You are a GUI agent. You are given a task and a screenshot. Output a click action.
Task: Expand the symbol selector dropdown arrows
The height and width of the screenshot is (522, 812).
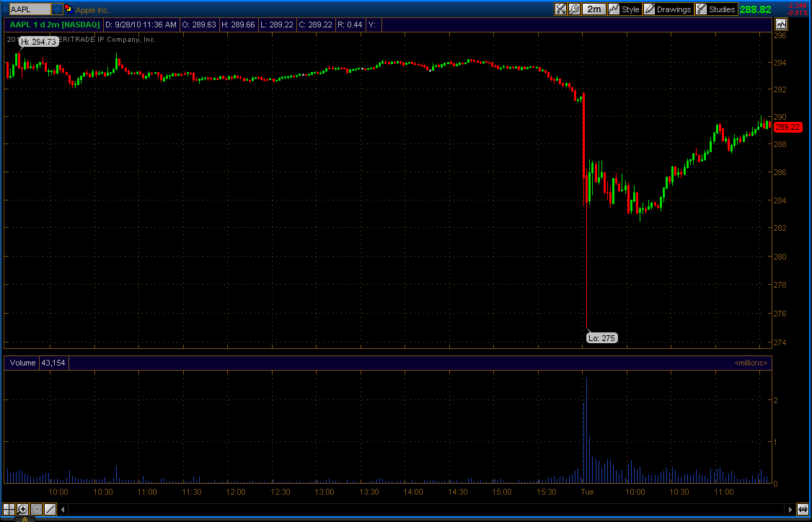coord(57,9)
